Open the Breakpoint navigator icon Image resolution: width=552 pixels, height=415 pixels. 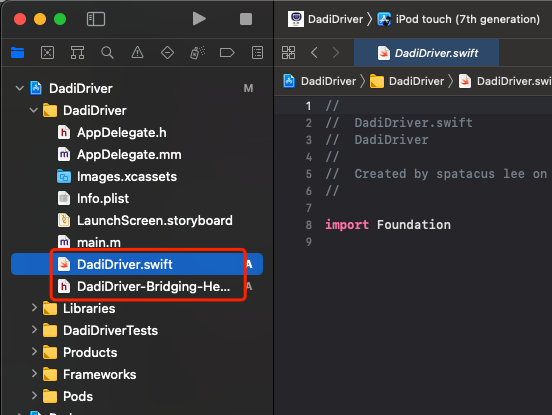tap(227, 53)
